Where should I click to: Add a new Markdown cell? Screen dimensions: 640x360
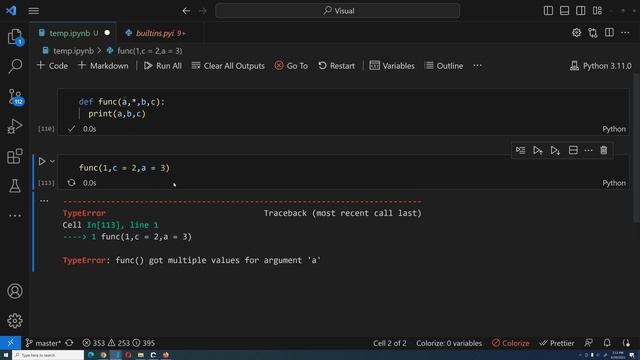tap(103, 66)
